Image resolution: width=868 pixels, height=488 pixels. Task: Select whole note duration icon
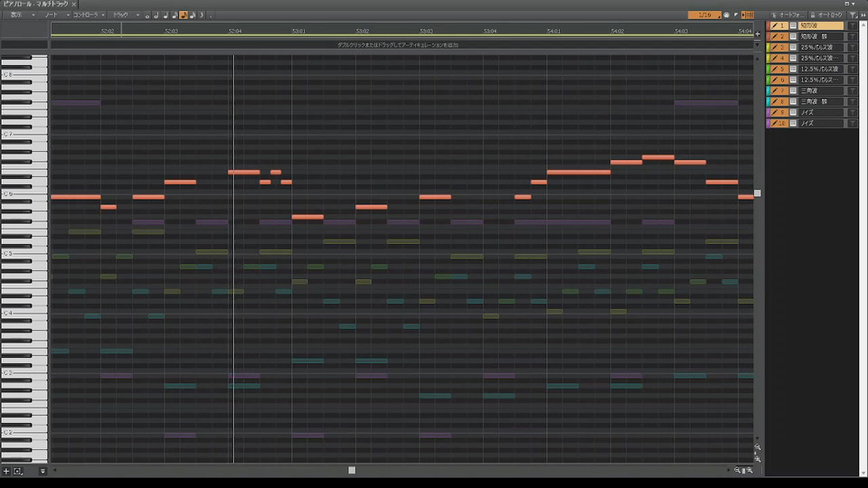(147, 15)
